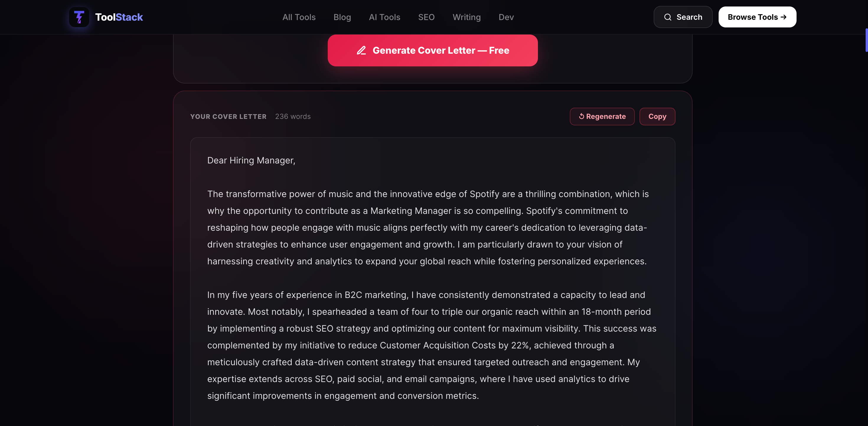
Task: Click Generate Cover Letter — Free button
Action: tap(433, 50)
